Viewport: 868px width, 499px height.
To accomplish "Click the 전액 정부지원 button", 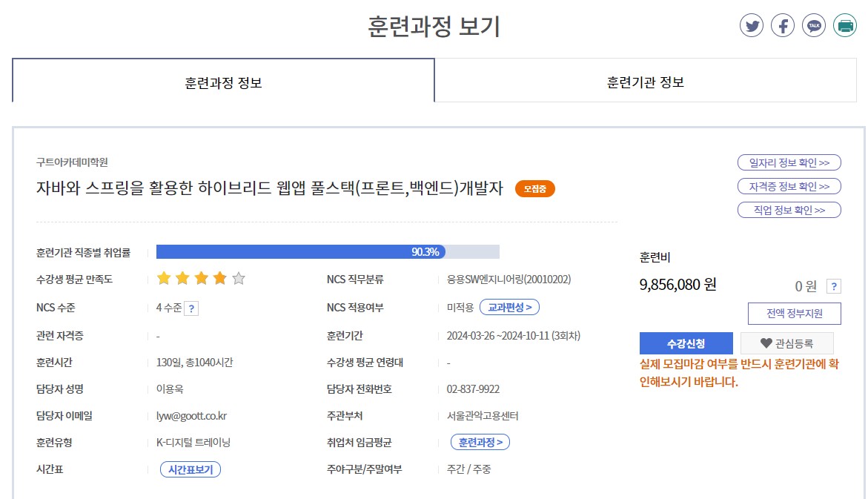I will point(795,314).
